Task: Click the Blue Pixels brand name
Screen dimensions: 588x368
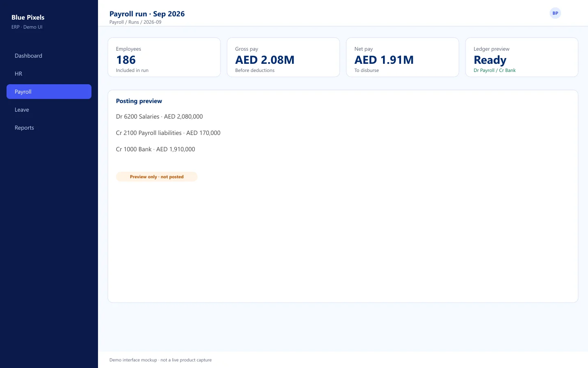Action: pyautogui.click(x=28, y=17)
